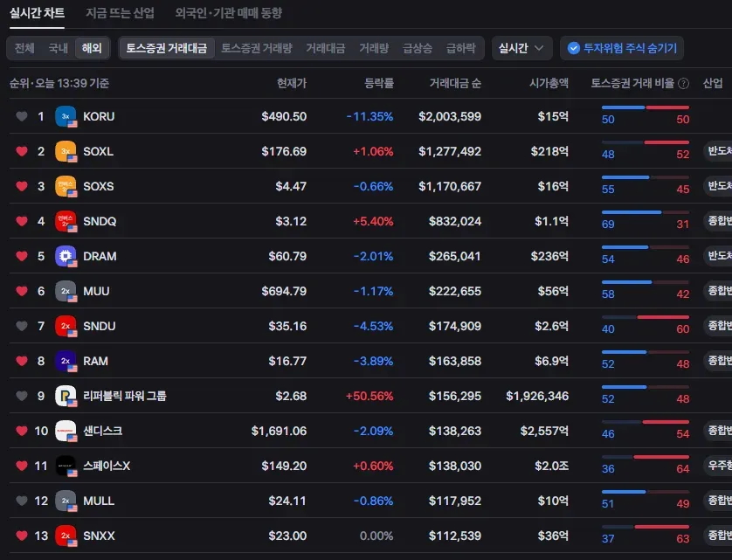Click the $2.0조 market cap value
732x560 pixels.
coord(551,466)
